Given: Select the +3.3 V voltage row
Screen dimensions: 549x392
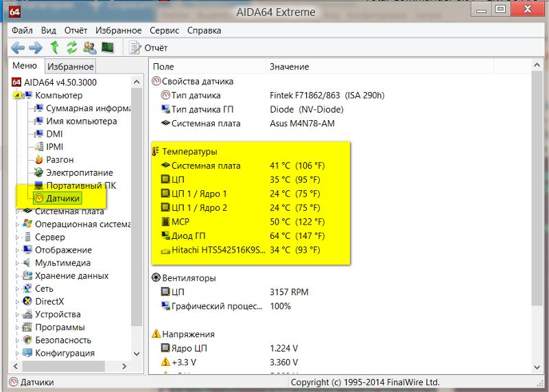Looking at the screenshot, I should click(x=229, y=362).
